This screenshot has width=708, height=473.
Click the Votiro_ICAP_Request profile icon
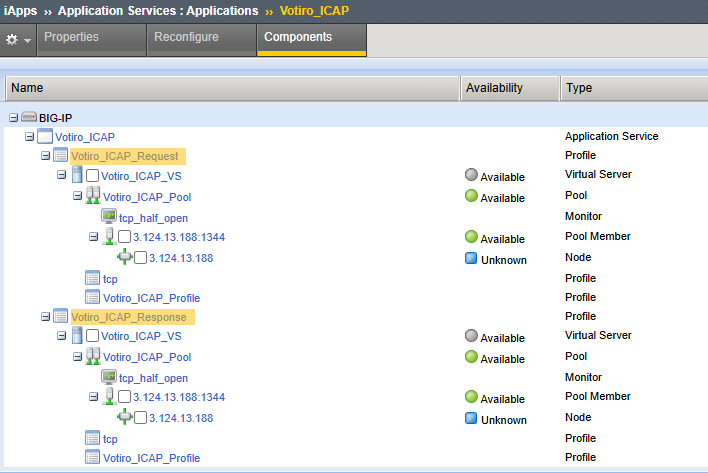pyautogui.click(x=61, y=155)
